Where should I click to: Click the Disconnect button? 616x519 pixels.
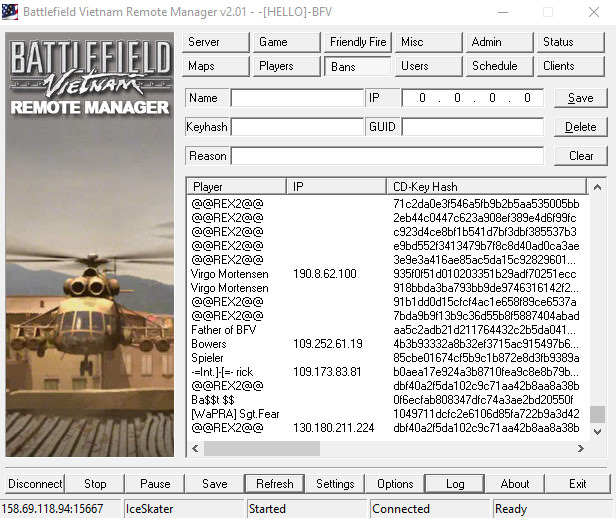coord(36,484)
